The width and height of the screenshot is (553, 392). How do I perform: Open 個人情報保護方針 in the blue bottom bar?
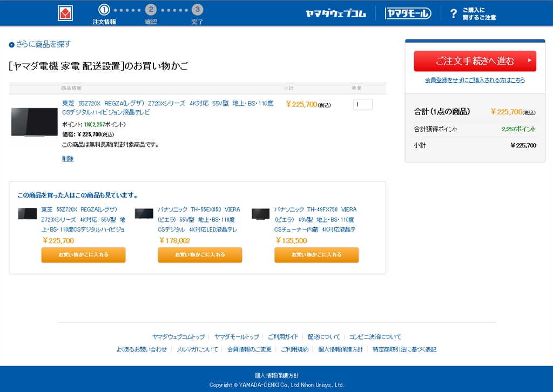pos(277,375)
